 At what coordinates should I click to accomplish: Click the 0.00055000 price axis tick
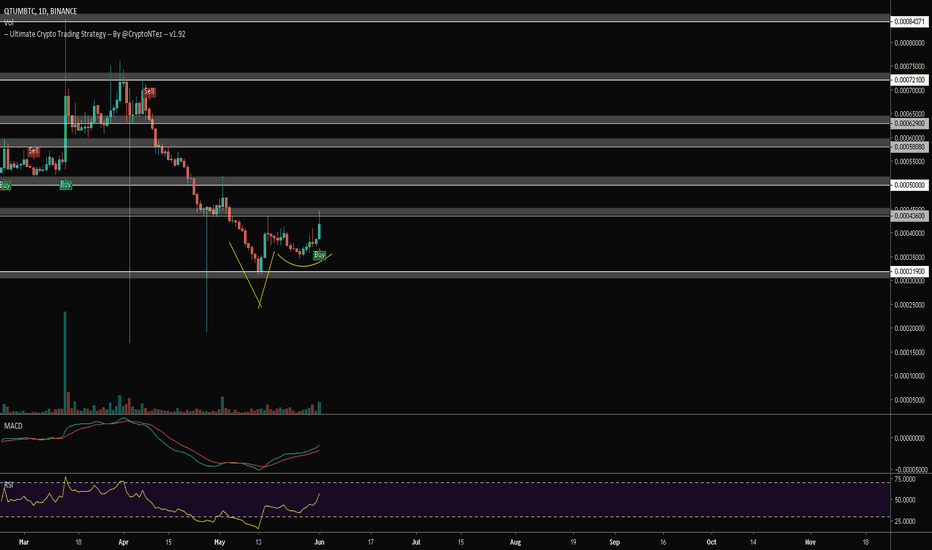(909, 162)
